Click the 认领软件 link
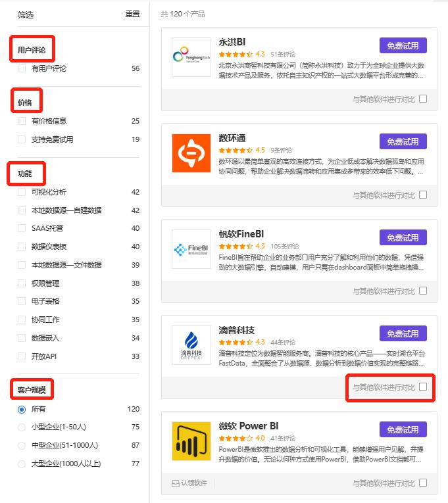Image resolution: width=448 pixels, height=503 pixels. pyautogui.click(x=194, y=483)
